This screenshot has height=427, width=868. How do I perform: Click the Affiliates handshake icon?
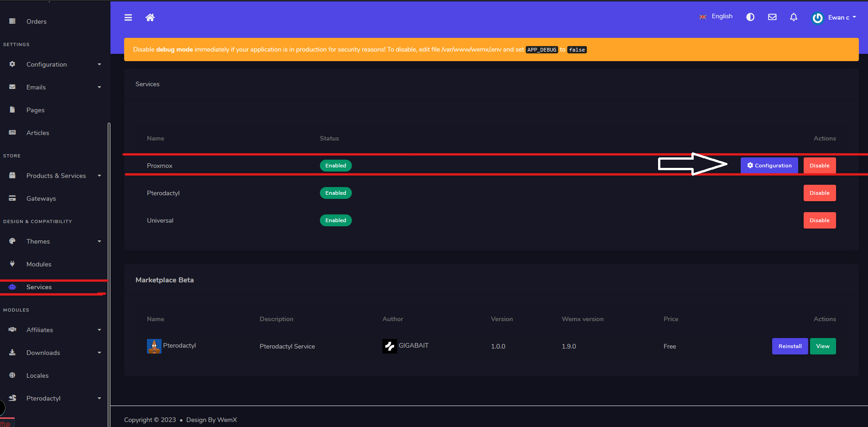click(x=12, y=329)
